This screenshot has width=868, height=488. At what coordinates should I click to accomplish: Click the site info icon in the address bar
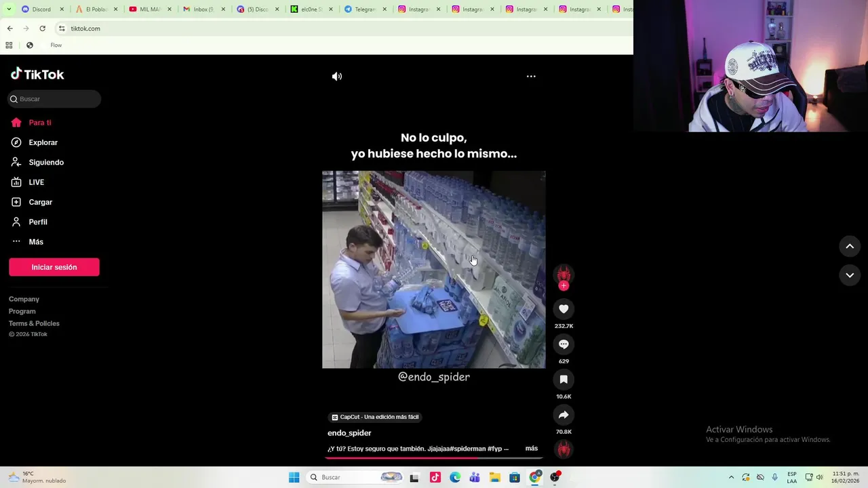(62, 28)
